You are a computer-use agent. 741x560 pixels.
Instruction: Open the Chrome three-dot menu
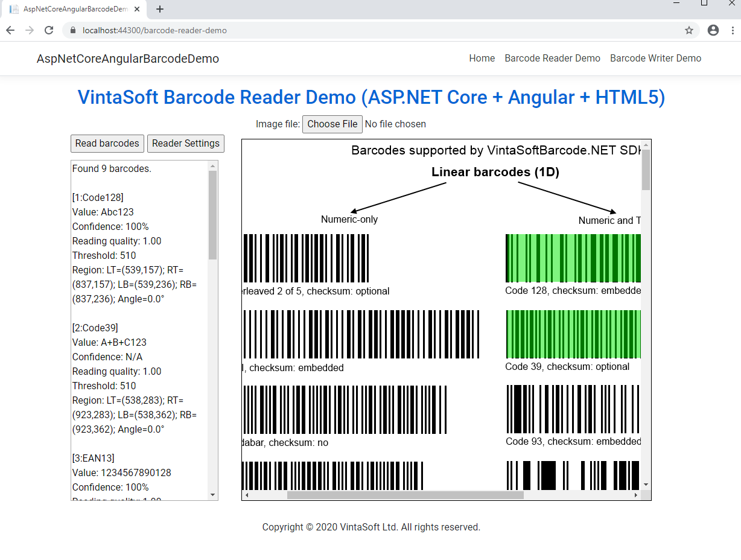733,30
